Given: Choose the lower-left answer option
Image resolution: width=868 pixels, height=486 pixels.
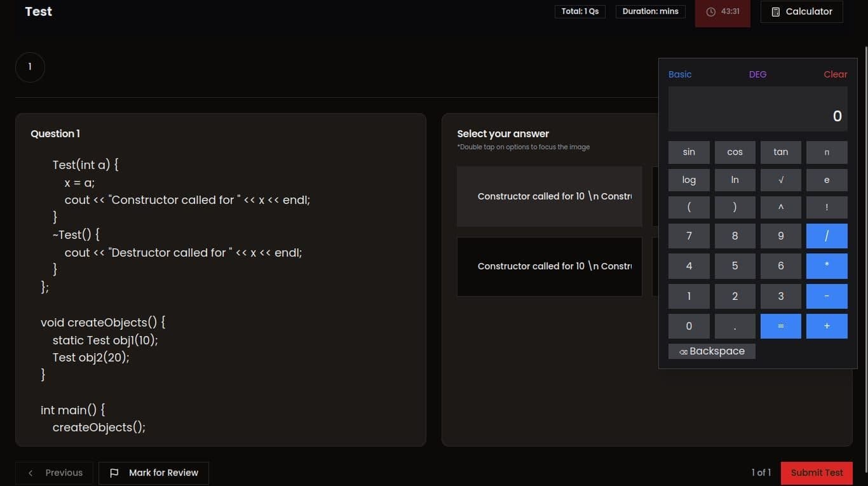Looking at the screenshot, I should 549,266.
